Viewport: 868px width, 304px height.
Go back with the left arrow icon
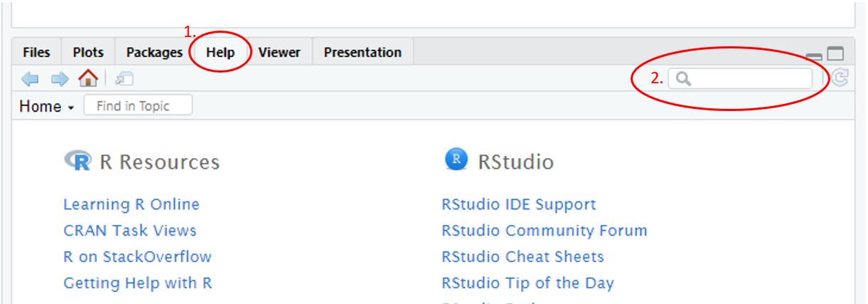click(30, 78)
